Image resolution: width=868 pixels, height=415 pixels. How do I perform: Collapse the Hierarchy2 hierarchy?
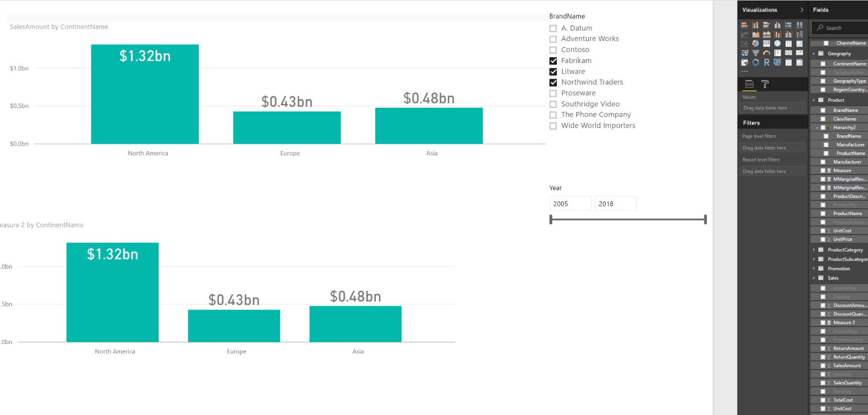click(817, 128)
